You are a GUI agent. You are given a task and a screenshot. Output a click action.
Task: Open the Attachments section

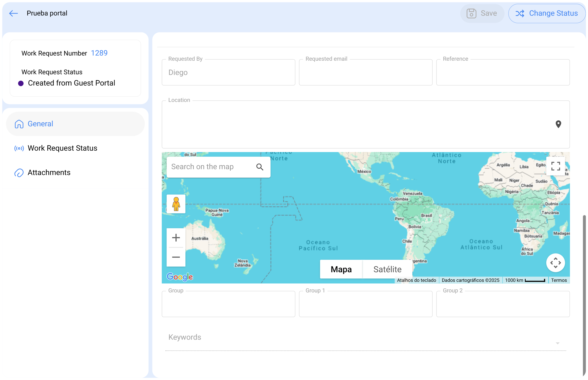[49, 172]
